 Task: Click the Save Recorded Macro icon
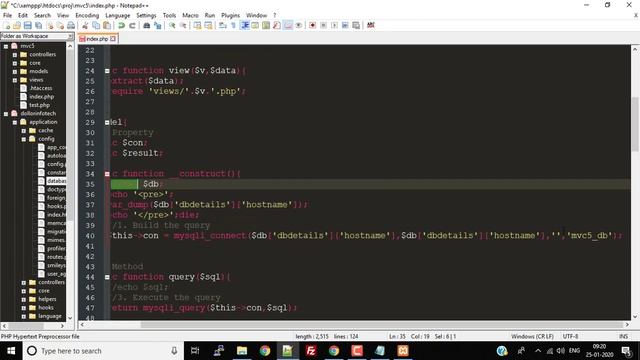click(356, 25)
